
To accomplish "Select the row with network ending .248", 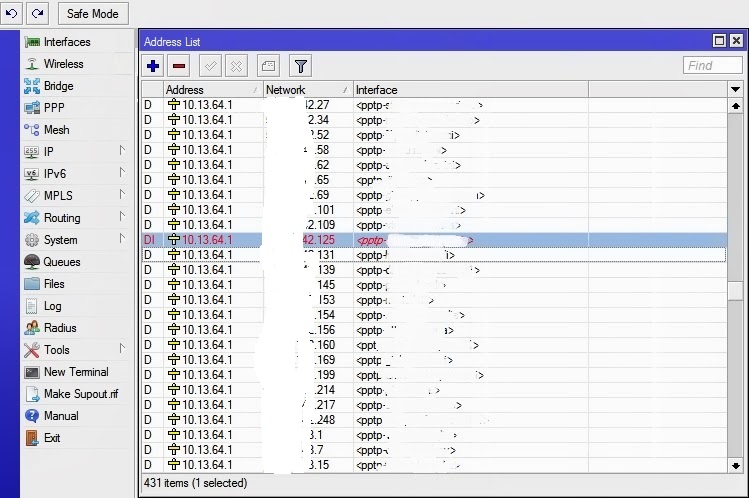I will click(434, 420).
